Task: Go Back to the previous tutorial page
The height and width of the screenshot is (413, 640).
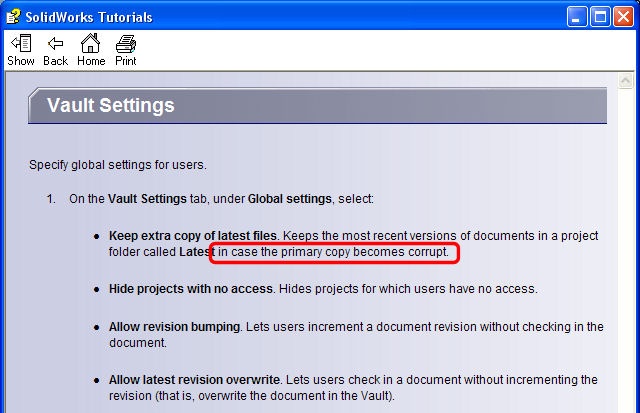Action: pos(56,50)
